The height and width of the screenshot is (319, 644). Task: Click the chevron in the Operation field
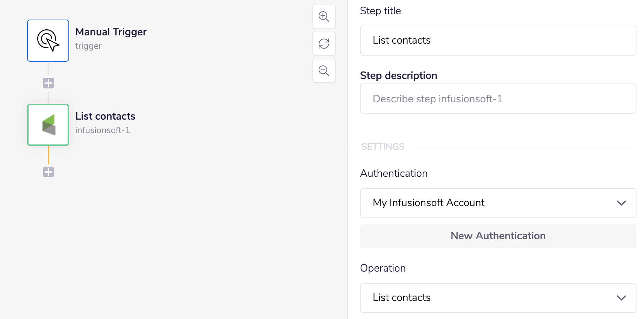point(621,298)
